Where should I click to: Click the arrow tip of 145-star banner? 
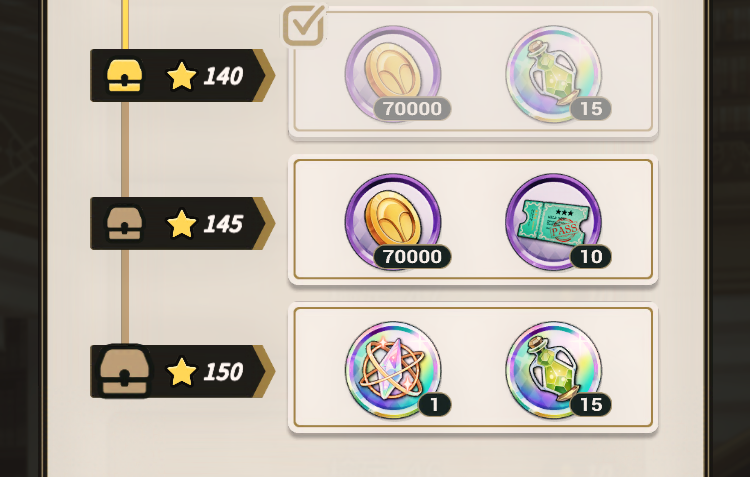click(265, 223)
